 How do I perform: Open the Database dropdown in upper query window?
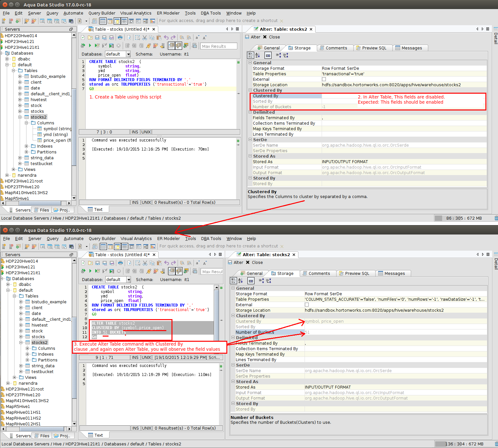click(128, 54)
